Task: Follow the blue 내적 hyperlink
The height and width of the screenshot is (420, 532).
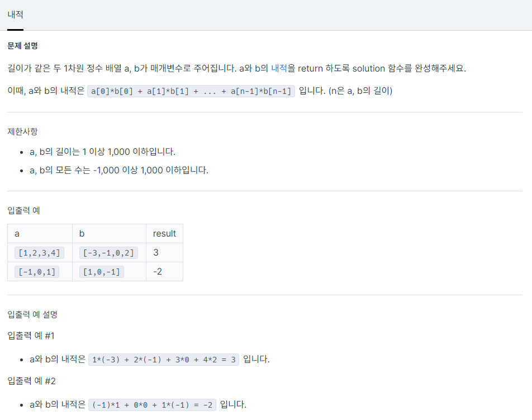Action: pyautogui.click(x=279, y=68)
